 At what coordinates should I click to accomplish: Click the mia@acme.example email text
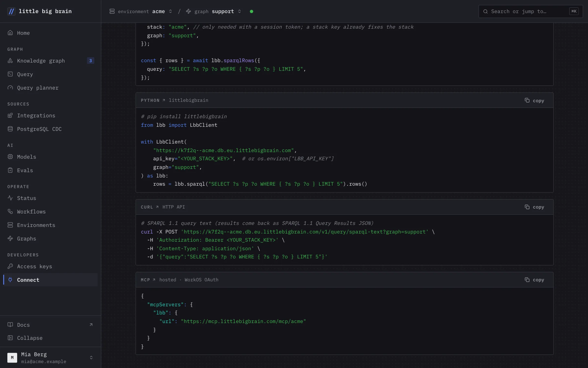pos(44,361)
